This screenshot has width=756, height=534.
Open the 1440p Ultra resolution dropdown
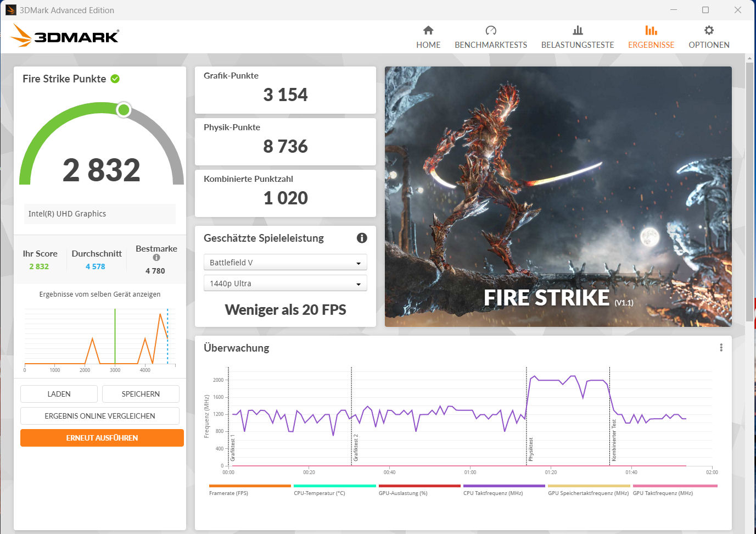(x=285, y=283)
